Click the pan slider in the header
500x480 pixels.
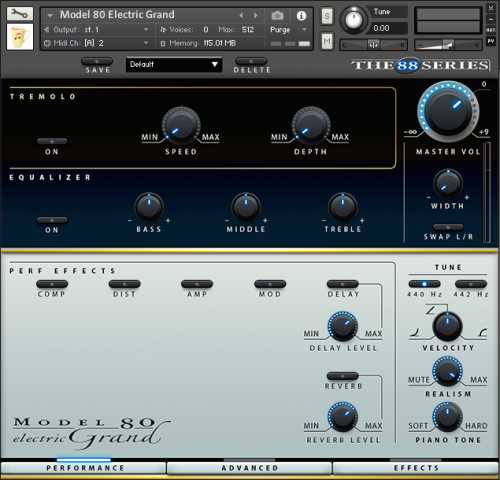point(373,44)
